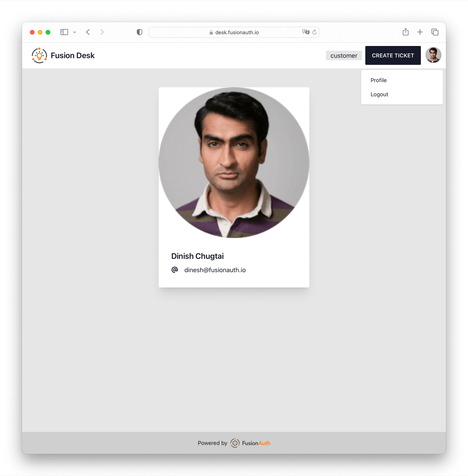Click the @ email icon
468x476 pixels.
[175, 270]
